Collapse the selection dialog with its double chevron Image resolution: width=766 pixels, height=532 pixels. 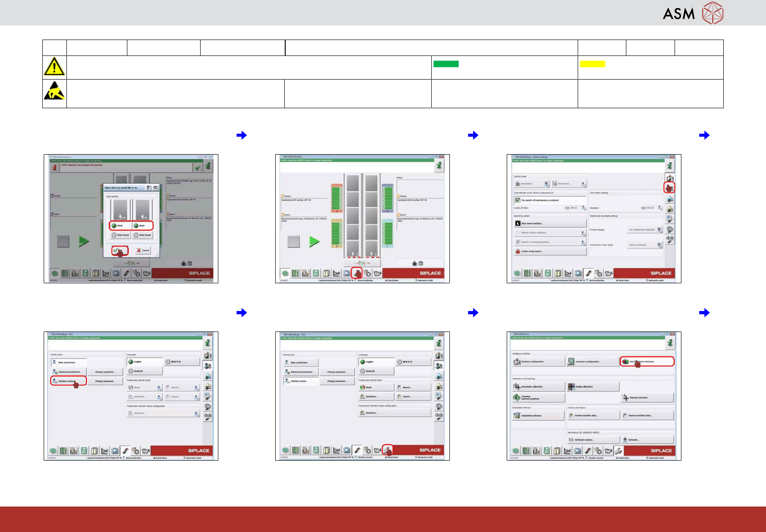(x=156, y=187)
